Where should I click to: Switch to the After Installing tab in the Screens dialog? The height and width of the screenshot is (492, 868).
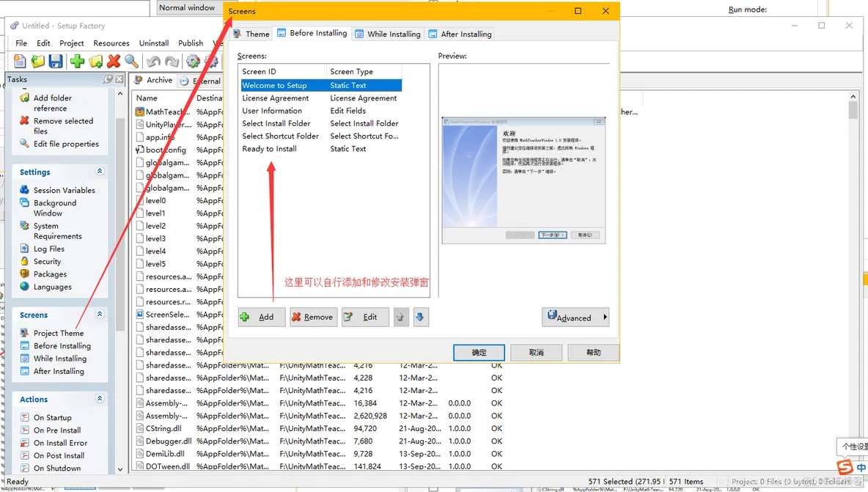pyautogui.click(x=460, y=34)
